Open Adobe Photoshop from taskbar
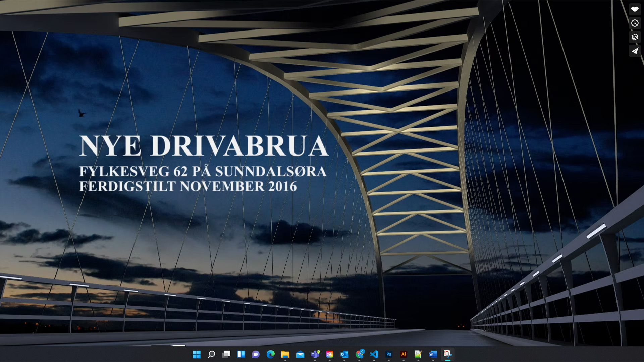Image resolution: width=644 pixels, height=362 pixels. (389, 354)
